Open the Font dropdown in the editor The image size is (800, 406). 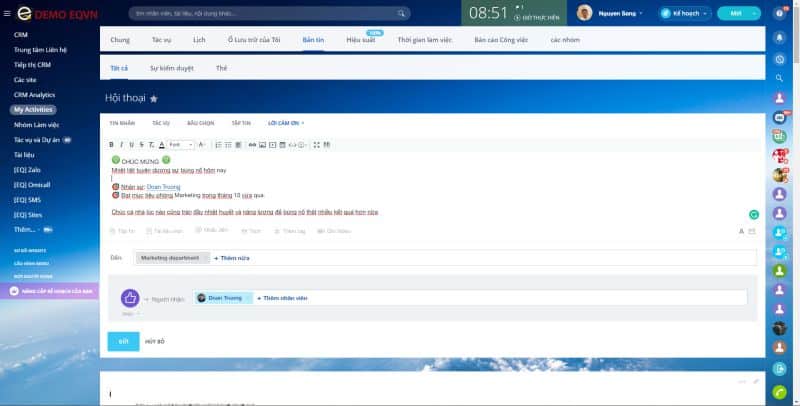(181, 145)
